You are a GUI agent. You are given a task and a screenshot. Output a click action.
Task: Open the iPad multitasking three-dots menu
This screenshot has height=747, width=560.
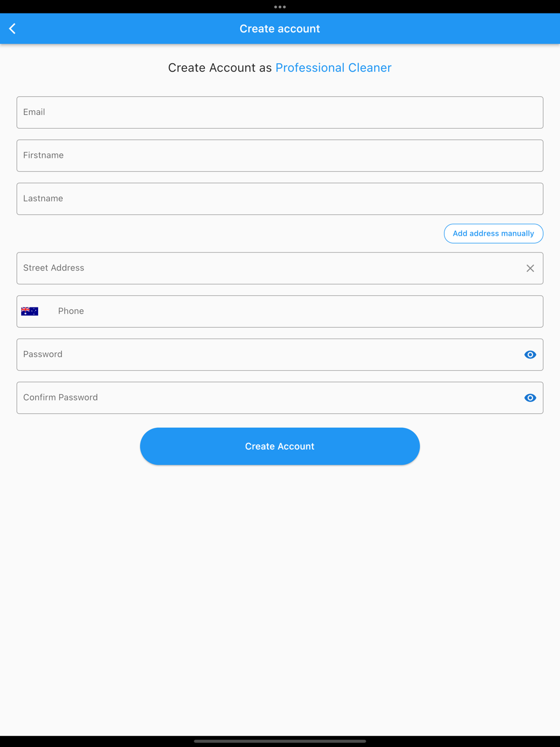(280, 7)
